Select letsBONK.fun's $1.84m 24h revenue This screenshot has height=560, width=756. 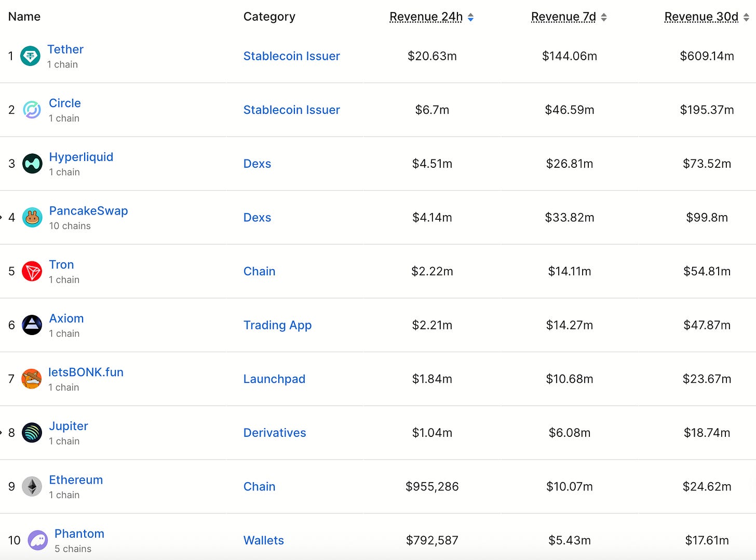click(x=432, y=379)
